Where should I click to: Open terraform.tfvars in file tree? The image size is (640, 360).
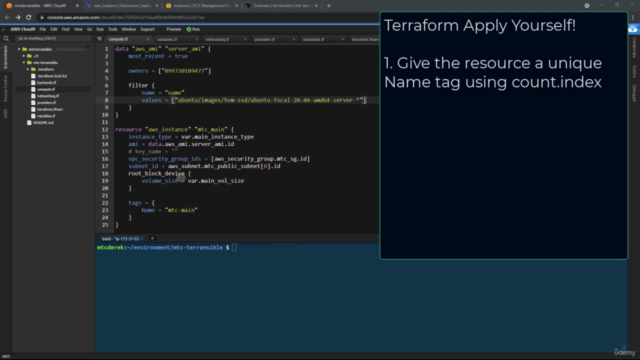pos(50,109)
